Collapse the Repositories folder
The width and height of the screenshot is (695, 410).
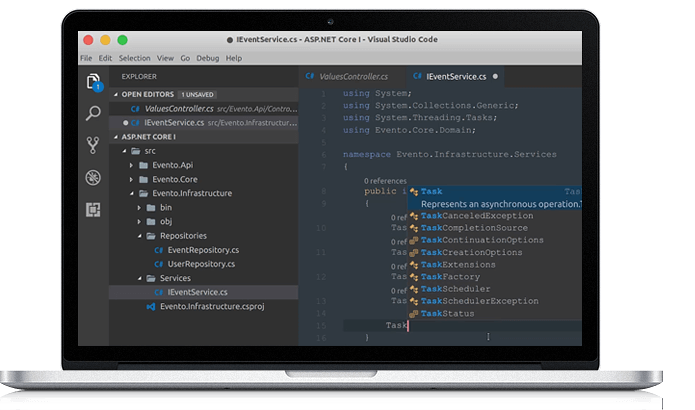(x=139, y=235)
